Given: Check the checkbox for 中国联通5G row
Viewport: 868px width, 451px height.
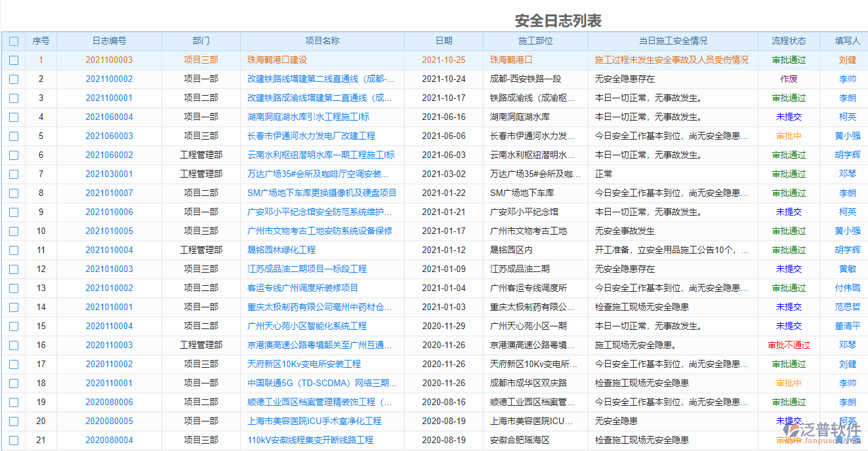Looking at the screenshot, I should point(14,383).
